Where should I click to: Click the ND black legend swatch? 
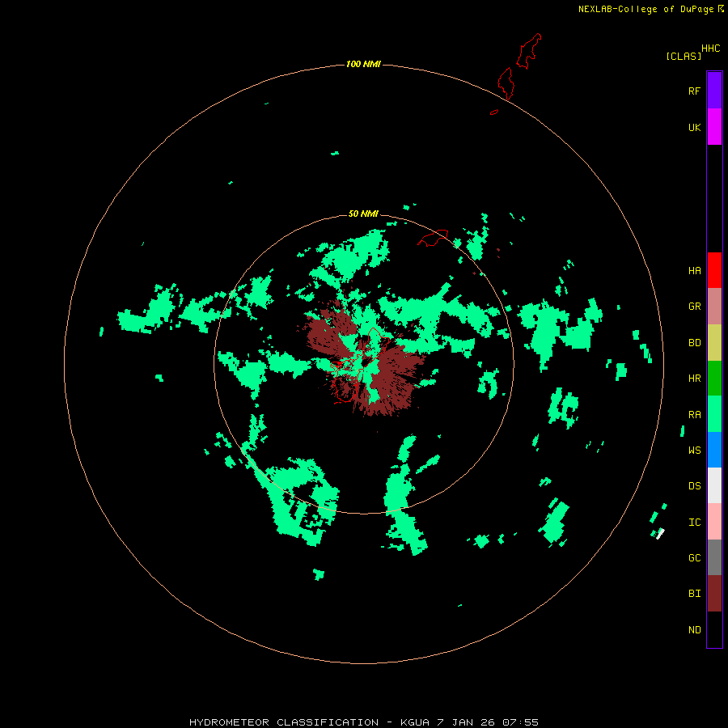tap(714, 629)
